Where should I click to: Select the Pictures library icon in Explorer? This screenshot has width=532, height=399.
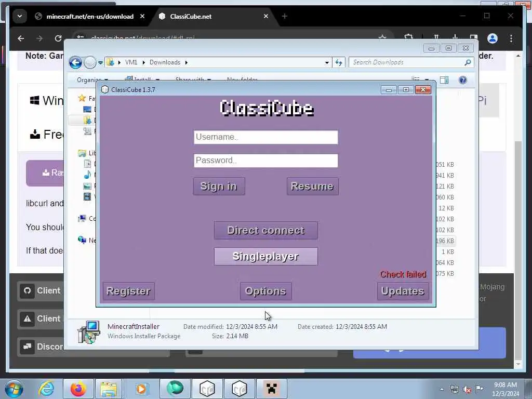pyautogui.click(x=87, y=186)
